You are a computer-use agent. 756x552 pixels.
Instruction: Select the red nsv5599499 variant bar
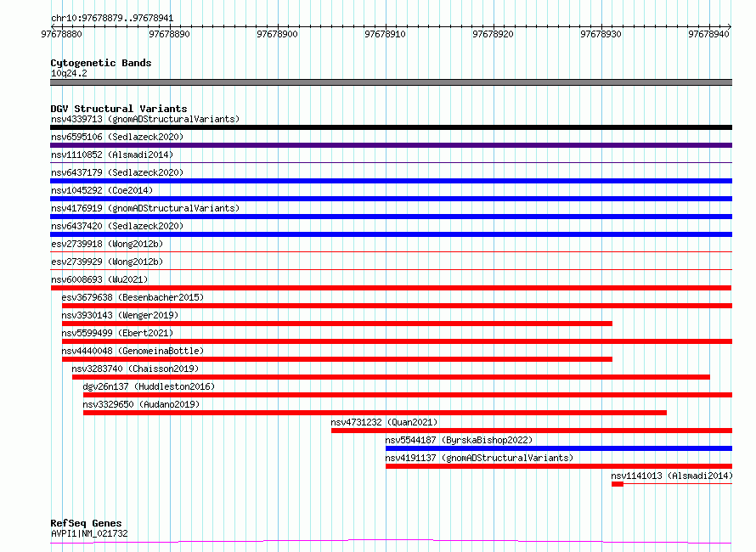(397, 341)
